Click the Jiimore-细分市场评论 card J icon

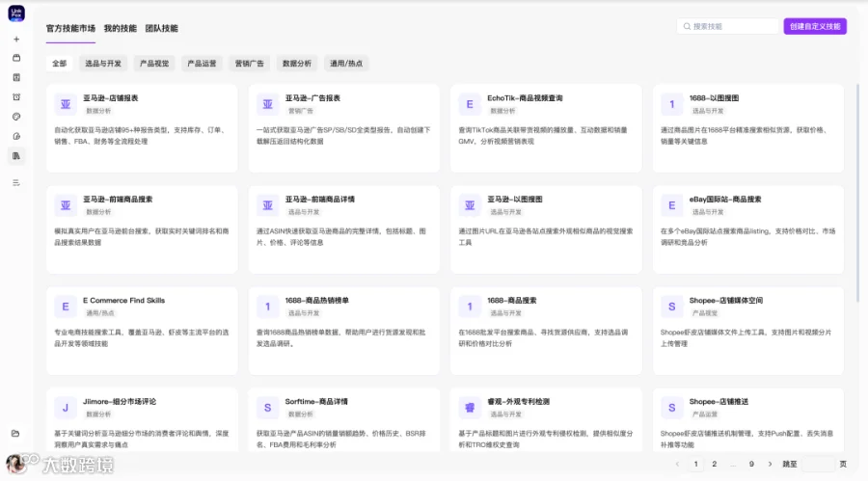[66, 408]
